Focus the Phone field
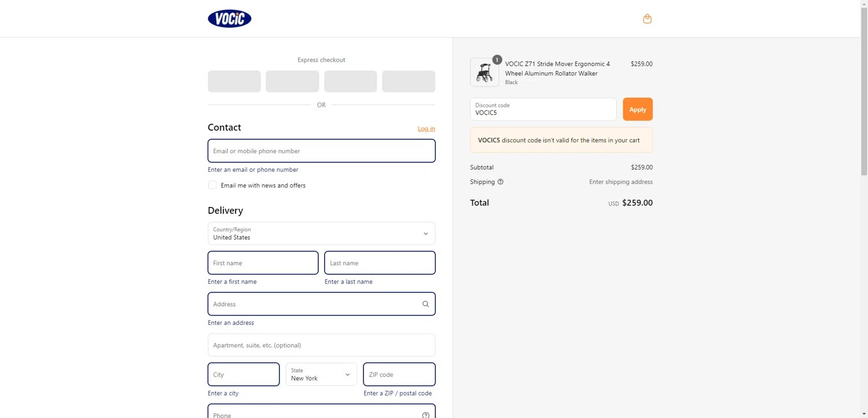 click(x=321, y=411)
